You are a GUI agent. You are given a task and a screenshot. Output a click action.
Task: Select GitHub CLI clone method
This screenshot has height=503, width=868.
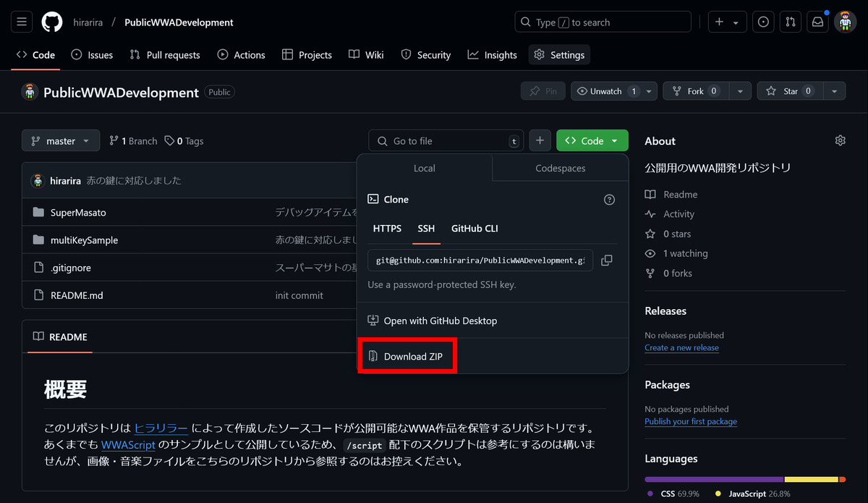(x=475, y=229)
